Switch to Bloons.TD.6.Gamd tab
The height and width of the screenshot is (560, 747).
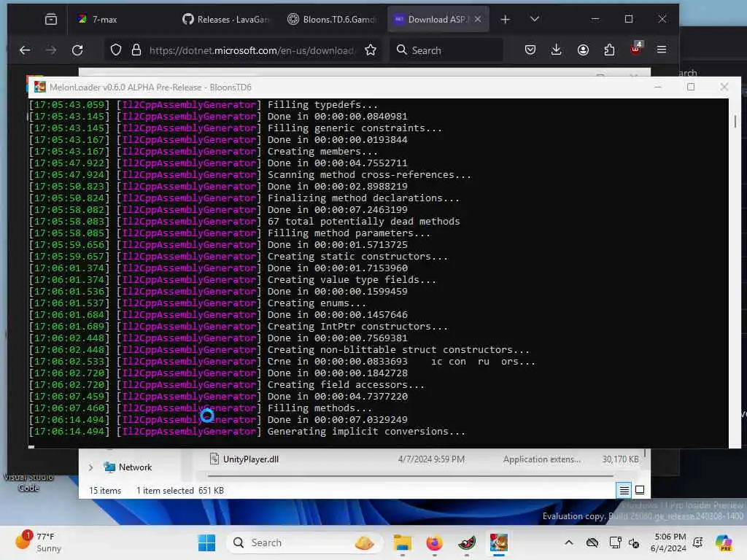(333, 19)
